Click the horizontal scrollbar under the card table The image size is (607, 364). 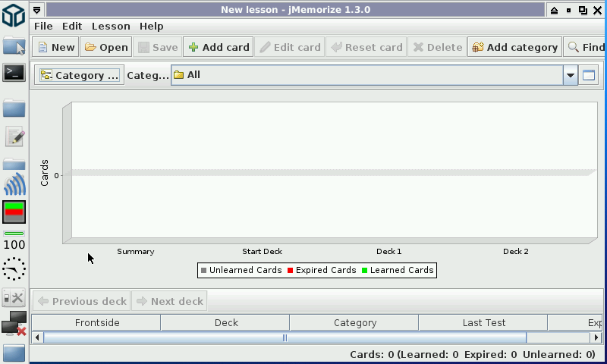coord(285,337)
